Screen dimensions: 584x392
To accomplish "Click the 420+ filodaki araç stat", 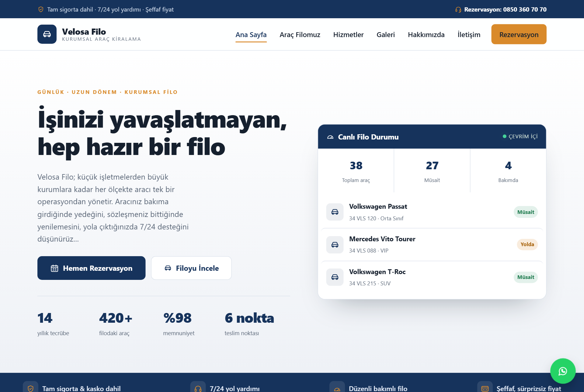I will tap(116, 324).
